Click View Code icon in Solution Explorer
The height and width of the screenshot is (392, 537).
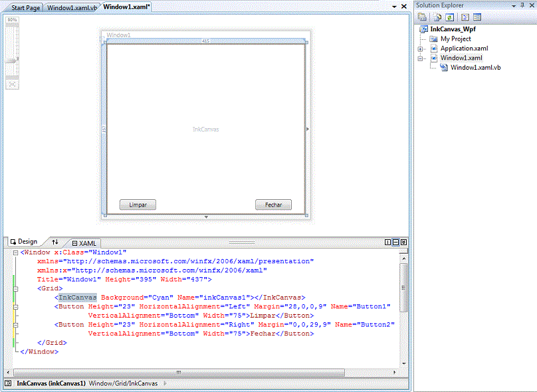coord(465,17)
